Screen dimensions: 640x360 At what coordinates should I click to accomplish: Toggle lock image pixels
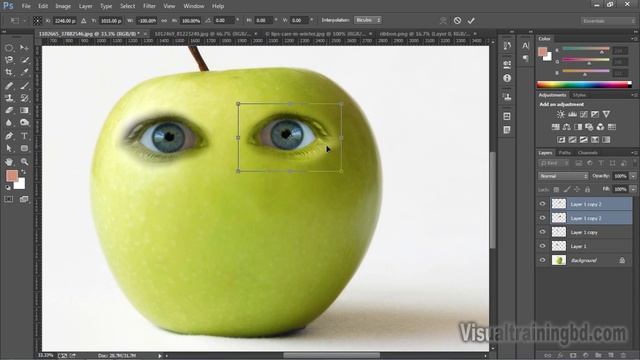(567, 189)
